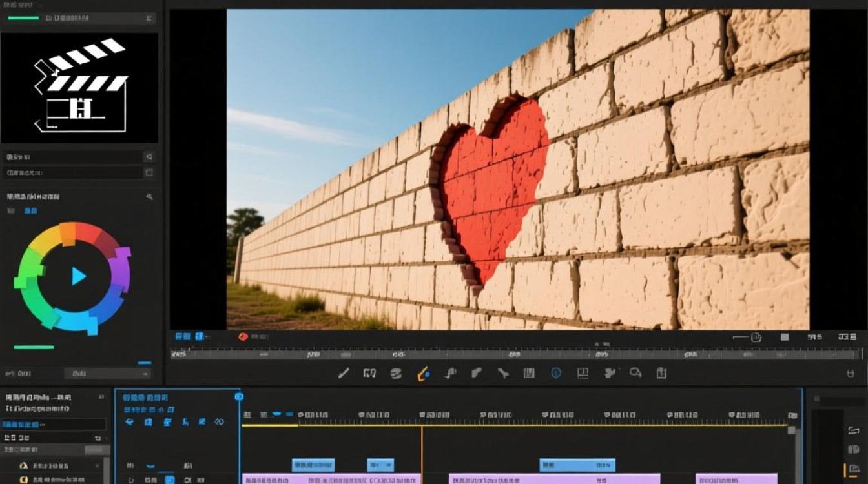Expand the menu at the top-left panel header
Screen dimensions: 868x484
(150, 18)
